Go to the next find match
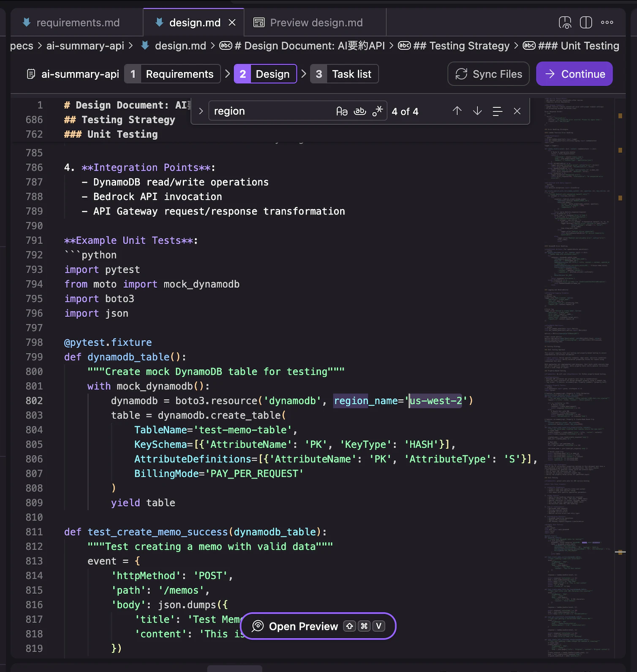 [477, 111]
